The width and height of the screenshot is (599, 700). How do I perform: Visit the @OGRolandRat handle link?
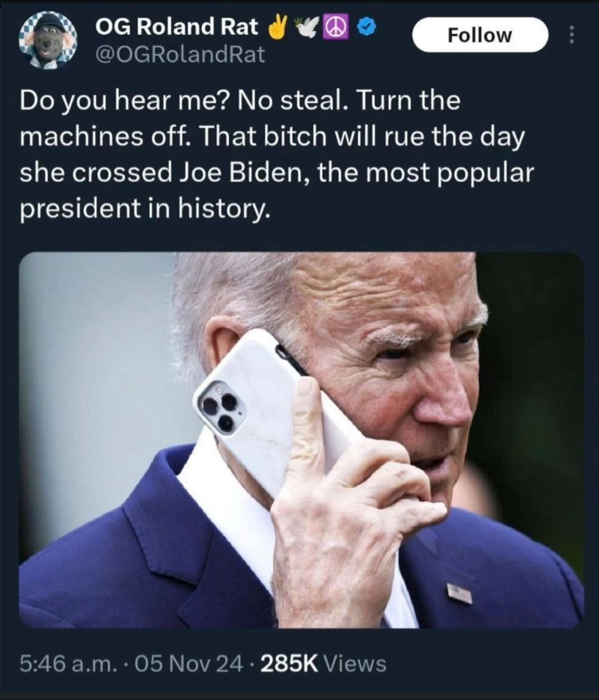[179, 54]
